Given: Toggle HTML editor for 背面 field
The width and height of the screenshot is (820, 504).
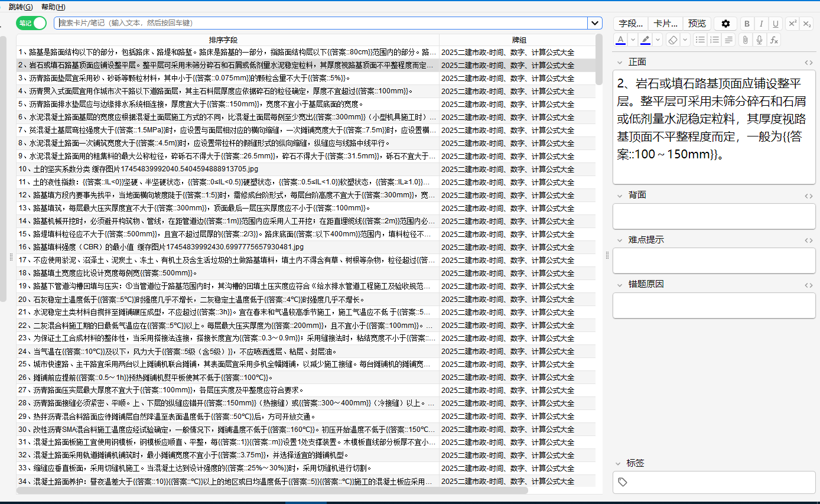Looking at the screenshot, I should click(x=809, y=195).
